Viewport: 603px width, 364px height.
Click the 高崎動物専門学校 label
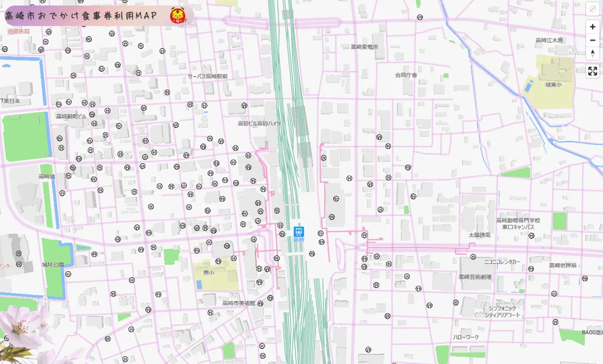(518, 220)
